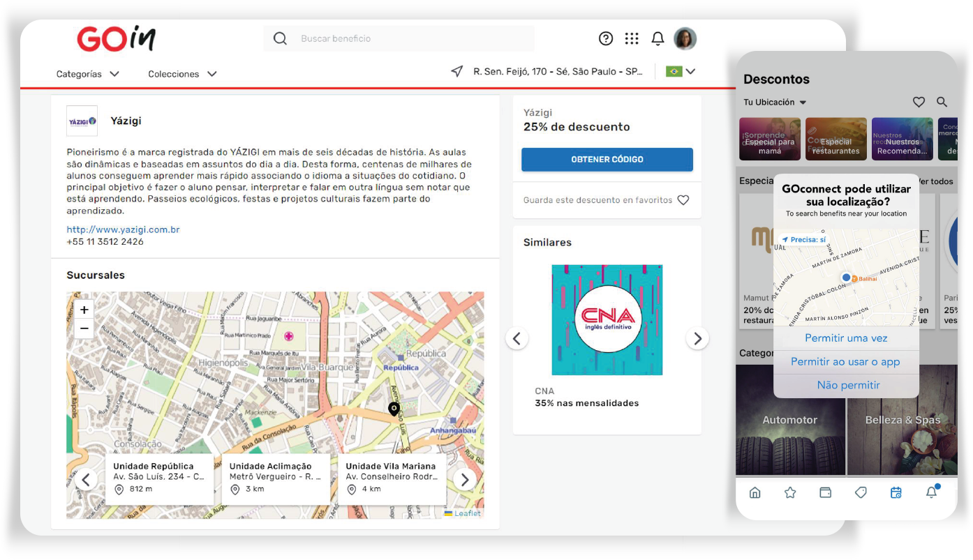The width and height of the screenshot is (973, 560).
Task: Open the apps grid icon
Action: [632, 39]
